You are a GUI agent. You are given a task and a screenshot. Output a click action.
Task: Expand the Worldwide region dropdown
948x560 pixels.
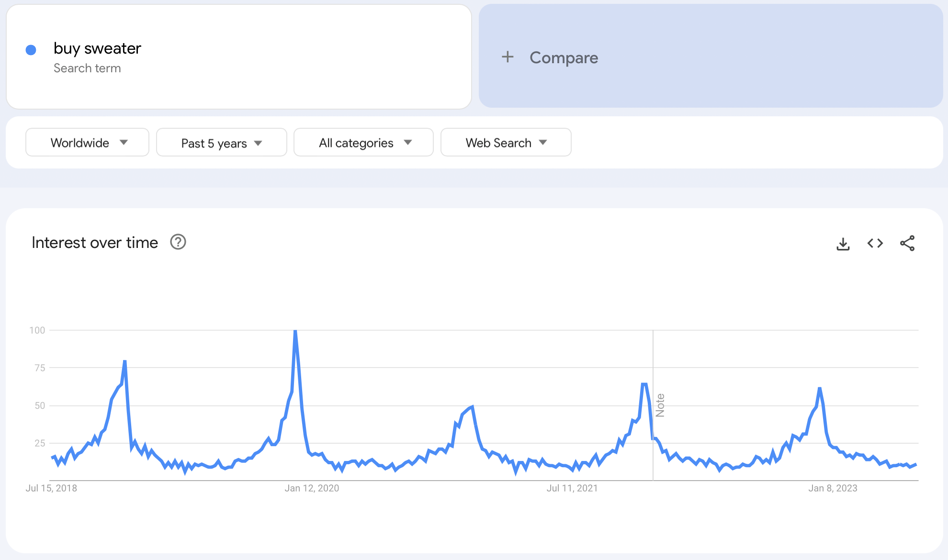pyautogui.click(x=87, y=143)
